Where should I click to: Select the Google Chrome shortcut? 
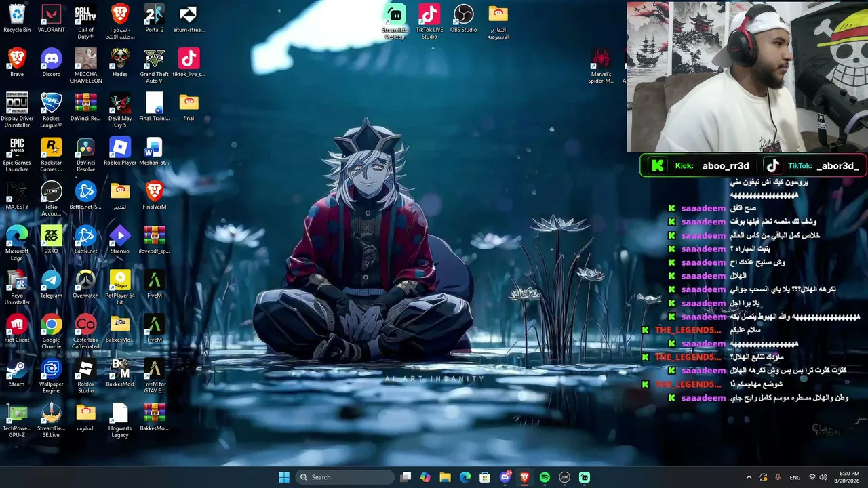click(x=52, y=331)
